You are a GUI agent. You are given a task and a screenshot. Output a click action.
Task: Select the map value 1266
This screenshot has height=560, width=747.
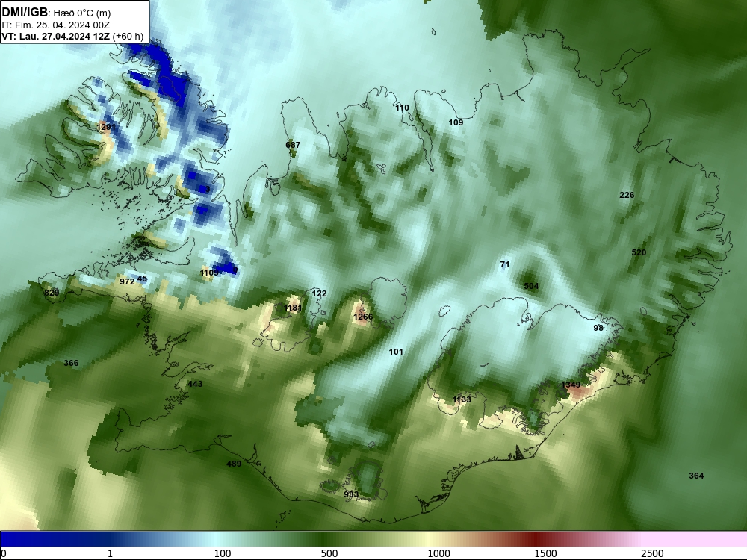tap(363, 317)
